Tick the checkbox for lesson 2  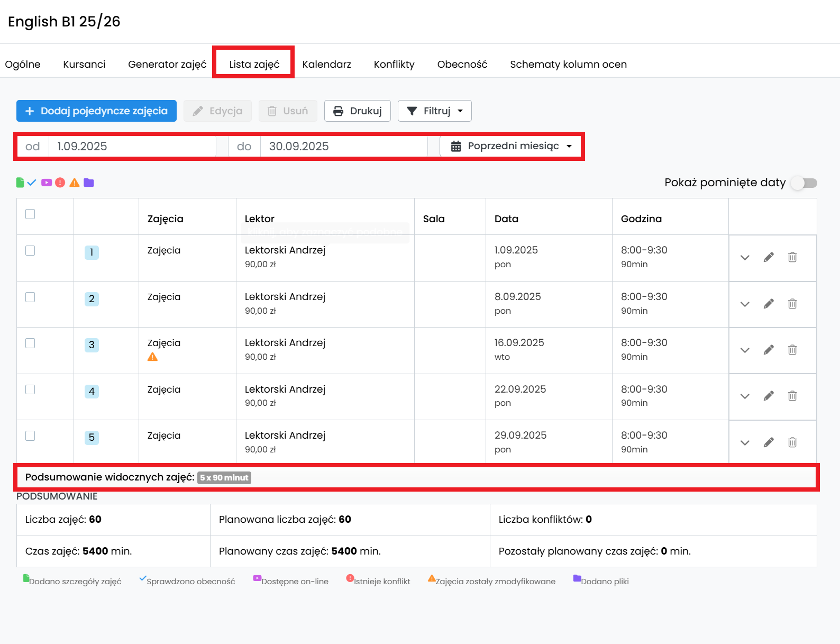coord(30,297)
